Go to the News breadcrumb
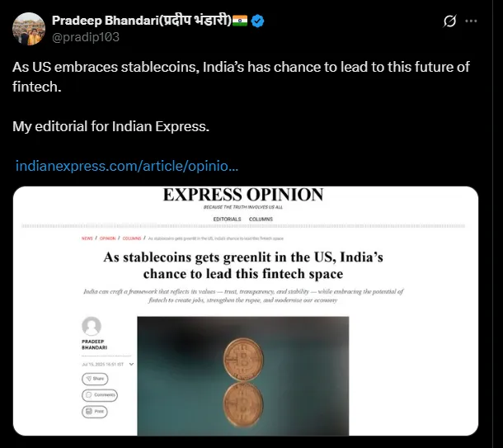 pyautogui.click(x=87, y=238)
